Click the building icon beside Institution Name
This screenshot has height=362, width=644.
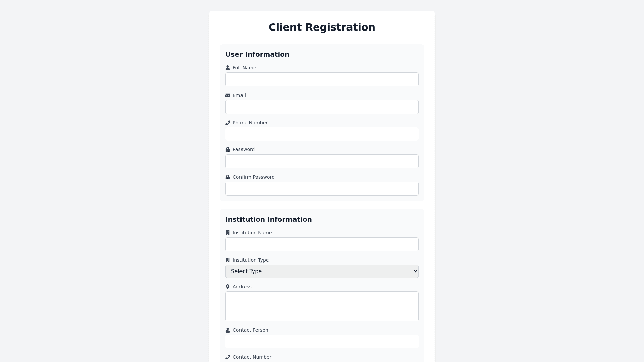[x=228, y=233]
